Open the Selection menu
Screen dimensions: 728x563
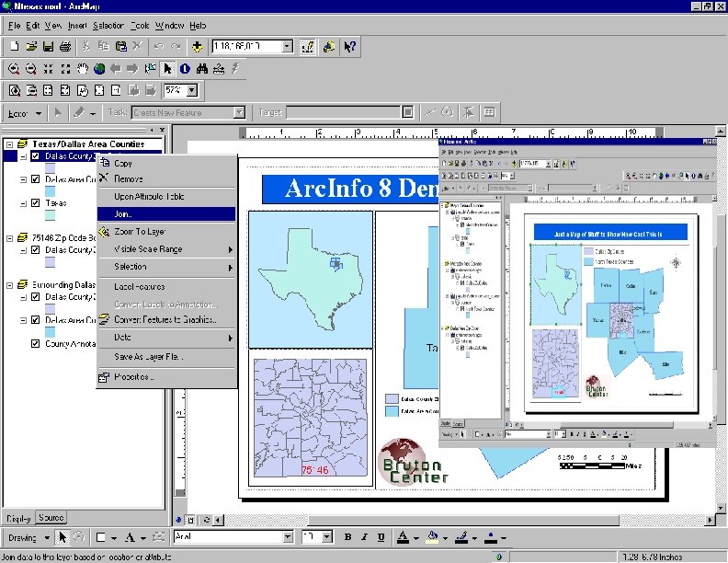click(108, 26)
